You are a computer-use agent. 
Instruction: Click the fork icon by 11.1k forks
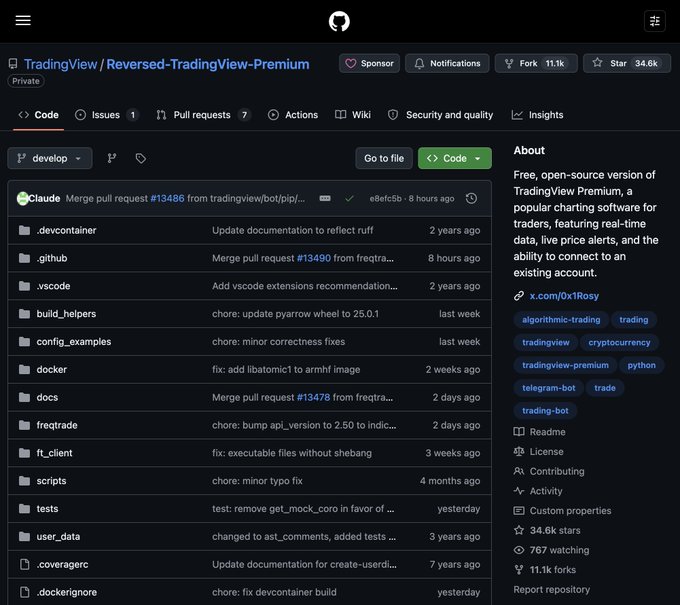pos(519,569)
